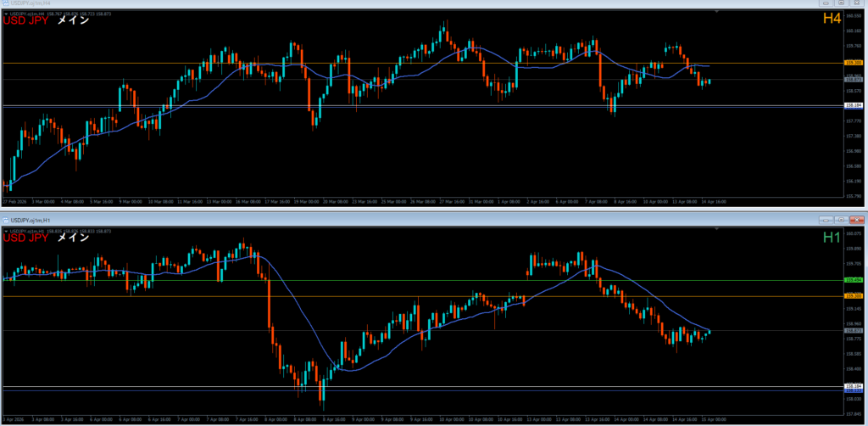The image size is (868, 426).
Task: Close the USDJPY H4 chart window
Action: click(x=855, y=4)
